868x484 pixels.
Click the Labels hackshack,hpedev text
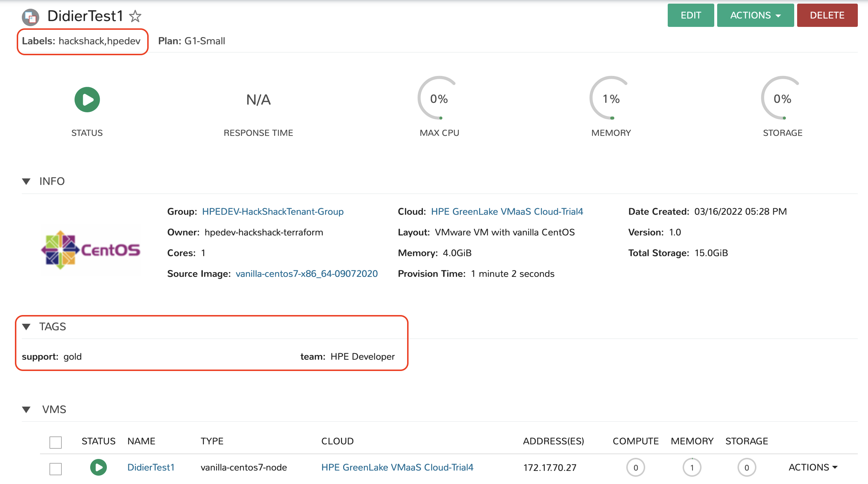[x=81, y=41]
